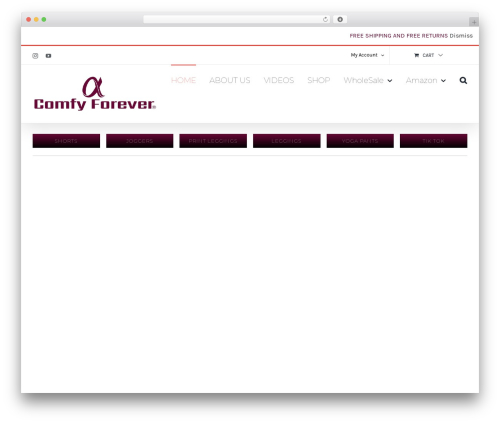
Task: Click the green maximize window button
Action: 44,20
